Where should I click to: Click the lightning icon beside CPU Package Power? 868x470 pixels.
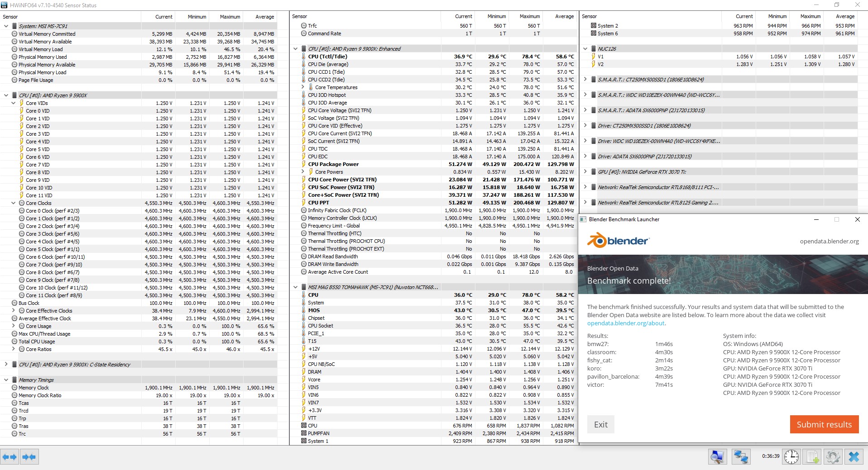[x=304, y=164]
